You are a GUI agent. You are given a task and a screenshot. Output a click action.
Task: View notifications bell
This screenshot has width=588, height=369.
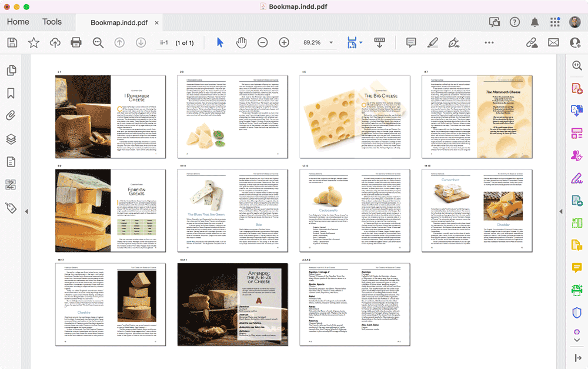click(534, 22)
